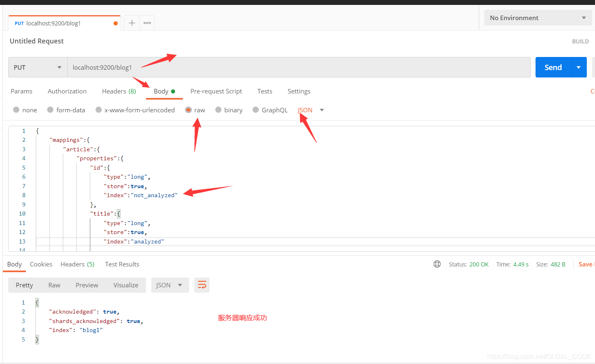
Task: Open the No Environment dropdown
Action: pyautogui.click(x=538, y=18)
